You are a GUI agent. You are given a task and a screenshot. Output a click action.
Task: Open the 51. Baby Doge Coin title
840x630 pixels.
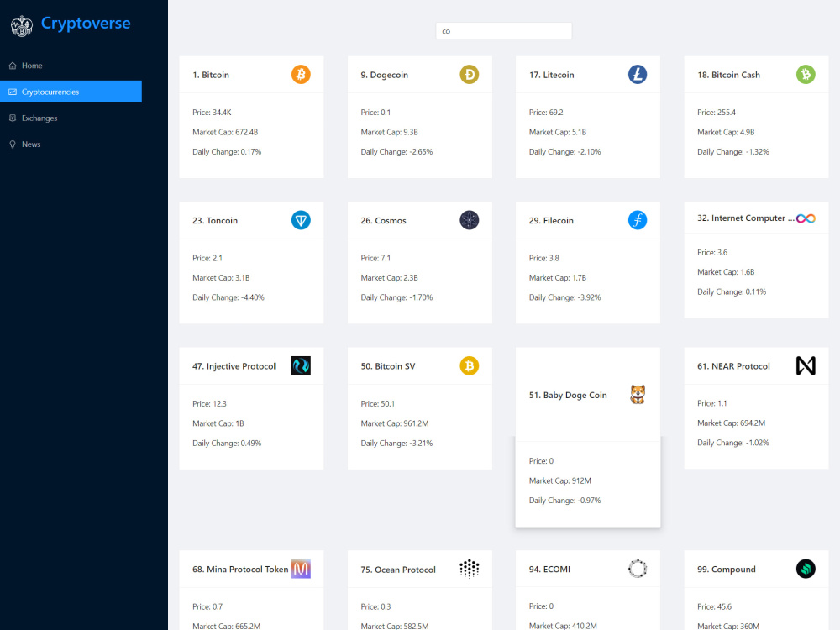click(x=568, y=396)
